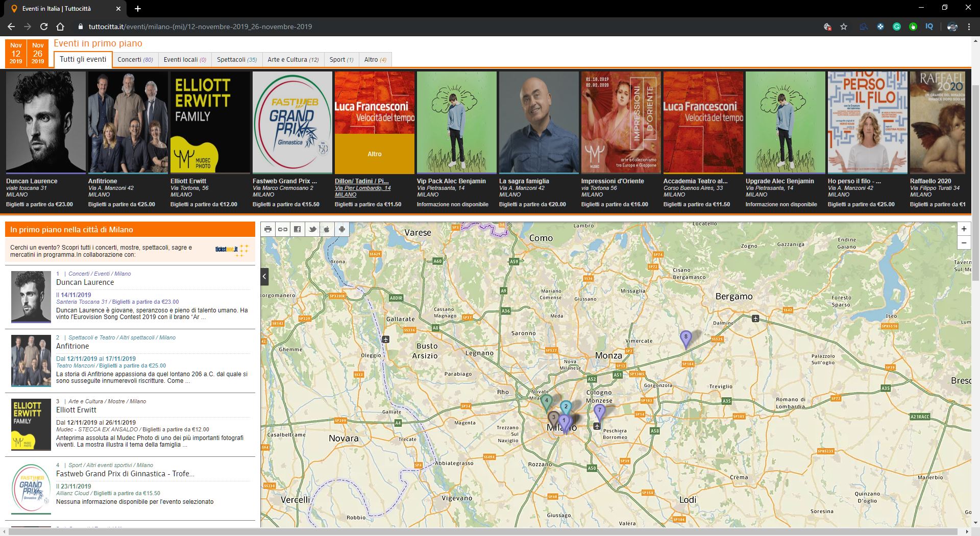Screen dimensions: 980x536
Task: Share the map on Facebook
Action: (x=297, y=229)
